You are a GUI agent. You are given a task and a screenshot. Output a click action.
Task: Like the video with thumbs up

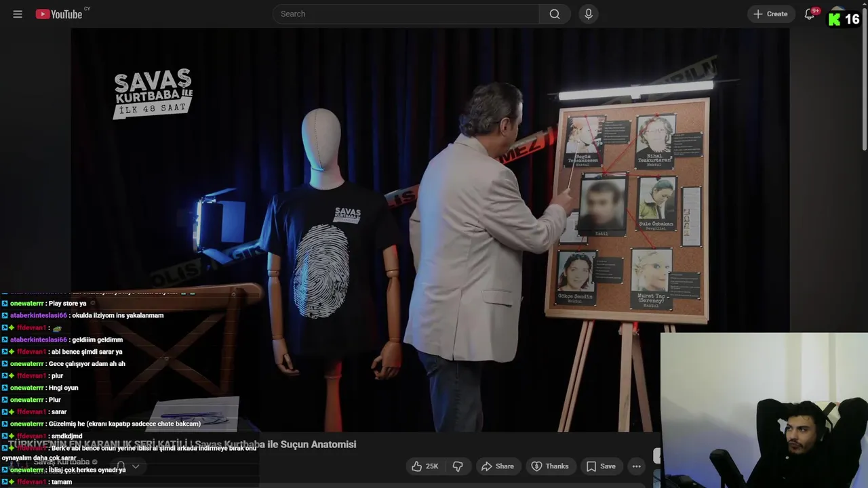425,466
